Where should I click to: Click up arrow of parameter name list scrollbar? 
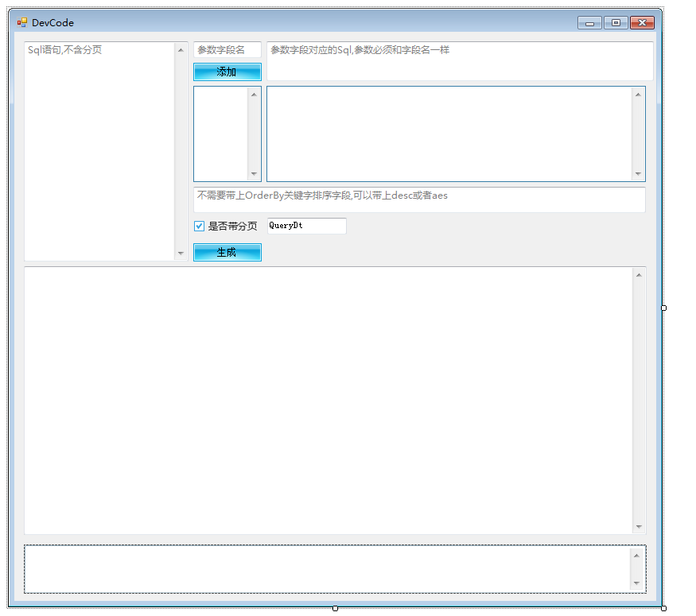(254, 95)
